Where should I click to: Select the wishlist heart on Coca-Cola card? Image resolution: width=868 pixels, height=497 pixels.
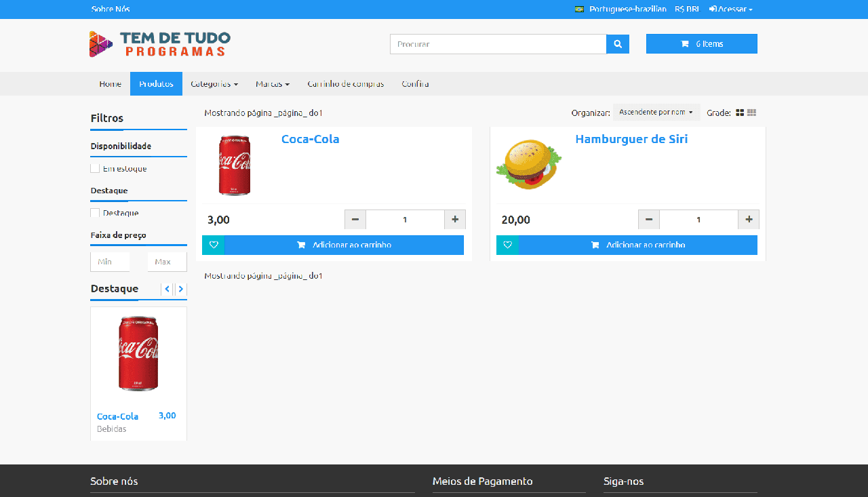(x=213, y=245)
